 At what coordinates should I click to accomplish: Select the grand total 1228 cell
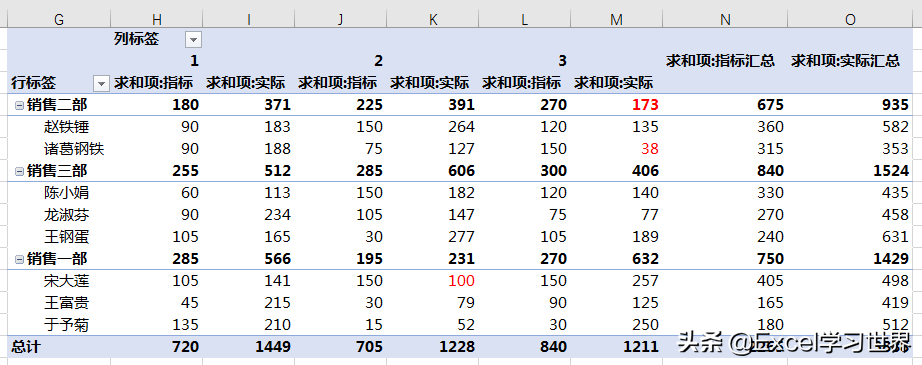pos(433,347)
